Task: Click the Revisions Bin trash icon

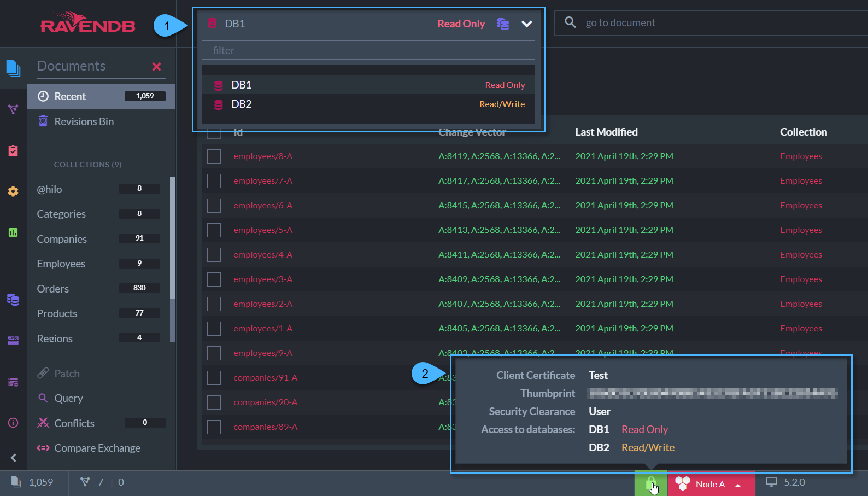Action: (43, 121)
